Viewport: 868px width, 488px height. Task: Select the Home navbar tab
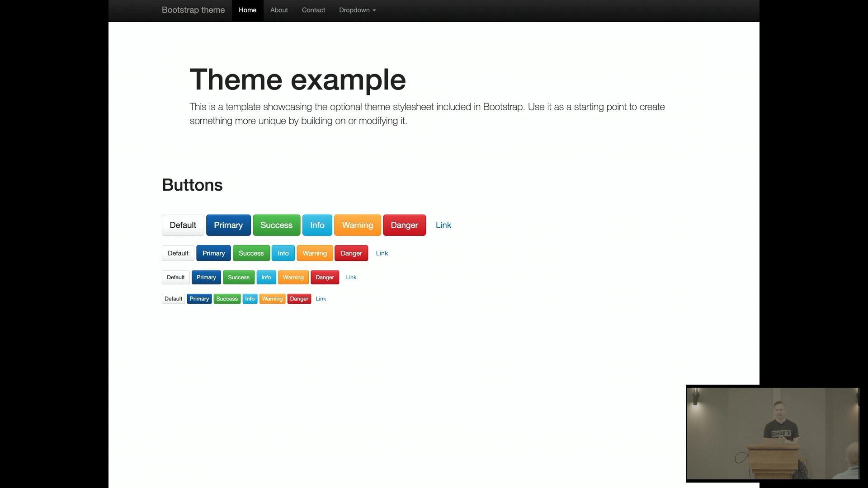coord(247,10)
